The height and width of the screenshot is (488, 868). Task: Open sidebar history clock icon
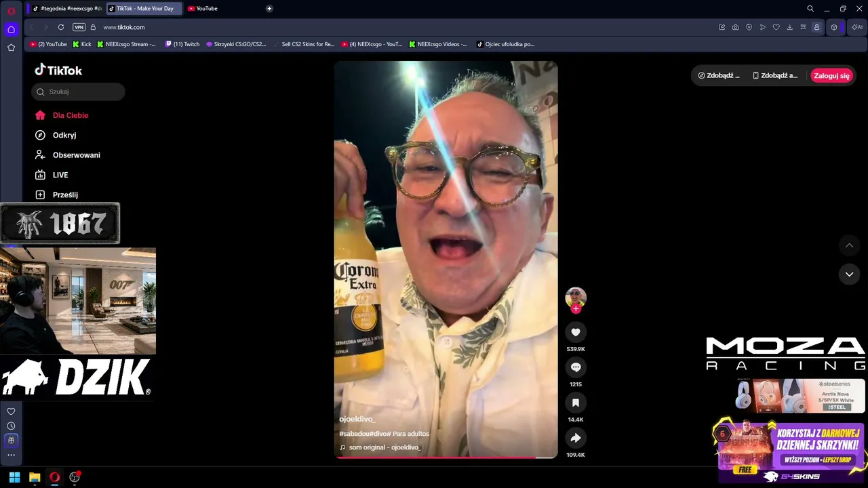11,426
